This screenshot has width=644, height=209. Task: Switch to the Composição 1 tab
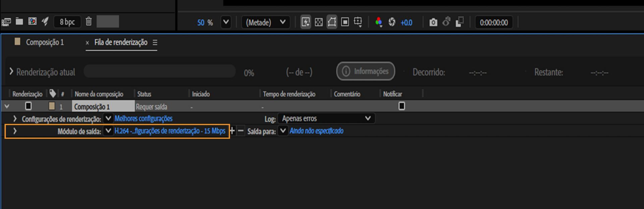(x=45, y=42)
